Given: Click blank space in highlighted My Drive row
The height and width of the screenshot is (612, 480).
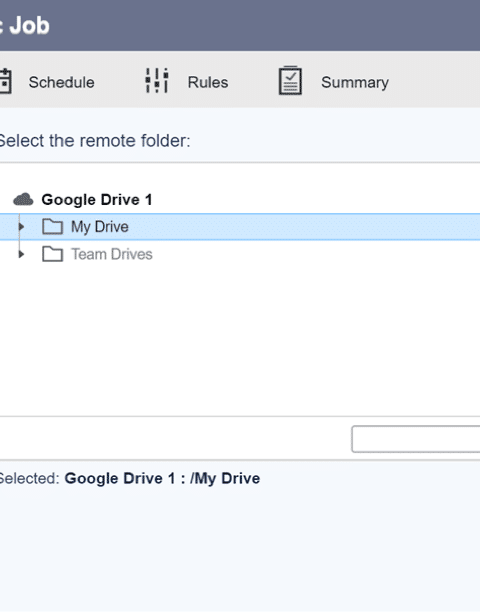Looking at the screenshot, I should 304,227.
